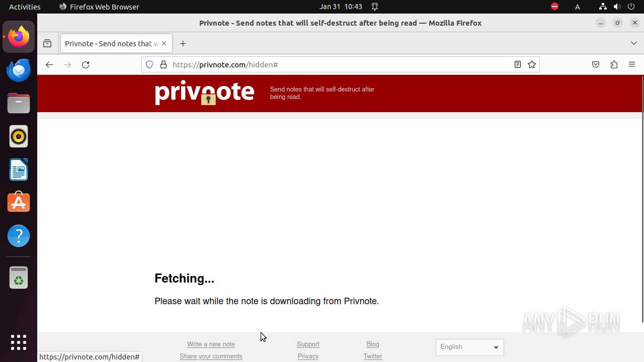Open the Privacy link

point(308,356)
